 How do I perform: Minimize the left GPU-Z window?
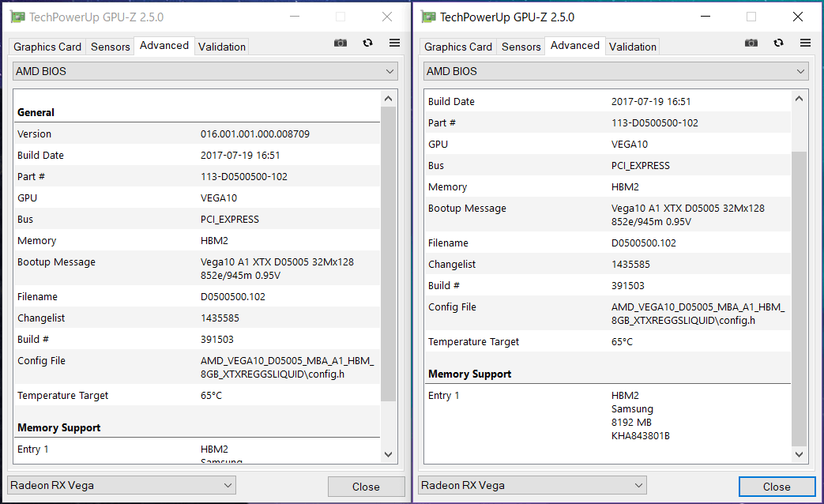tap(294, 17)
